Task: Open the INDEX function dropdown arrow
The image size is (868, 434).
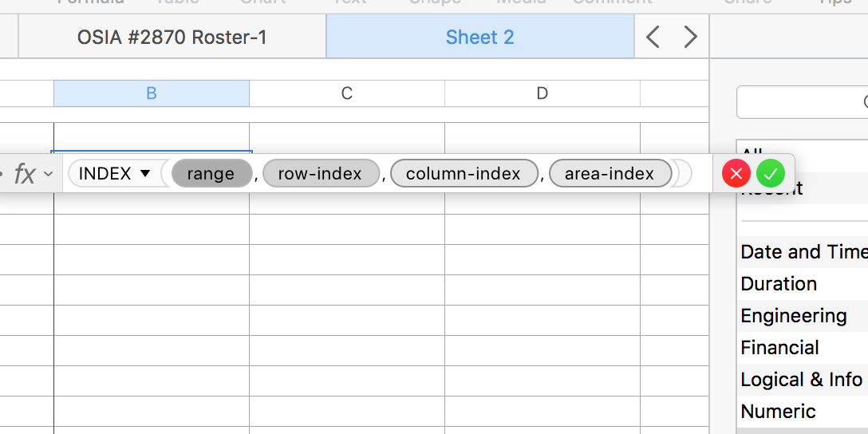Action: tap(145, 174)
